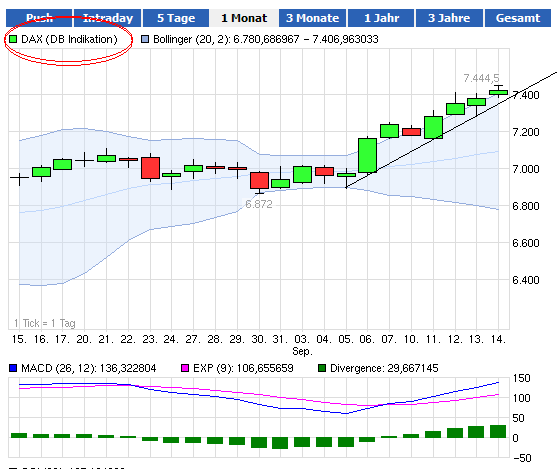Click the EXP (9) value text
Screen dimensions: 557x469
243,368
